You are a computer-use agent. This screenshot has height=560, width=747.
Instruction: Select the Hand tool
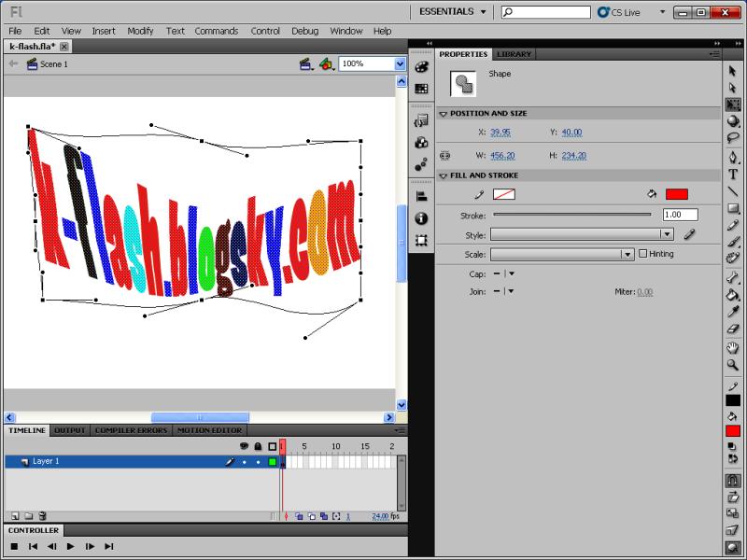tap(733, 347)
